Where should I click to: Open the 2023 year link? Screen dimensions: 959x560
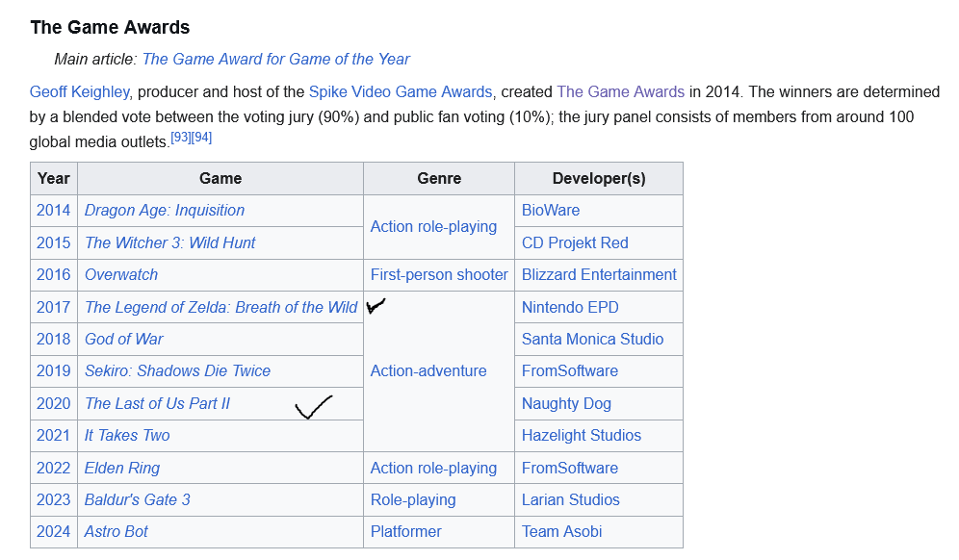coord(53,499)
